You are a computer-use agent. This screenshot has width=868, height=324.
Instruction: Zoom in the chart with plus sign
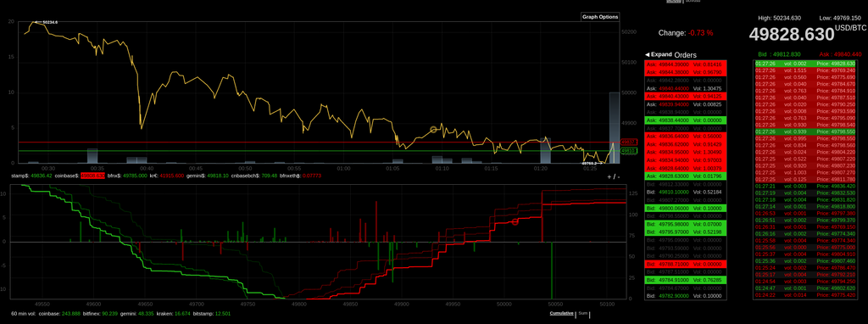pyautogui.click(x=609, y=176)
